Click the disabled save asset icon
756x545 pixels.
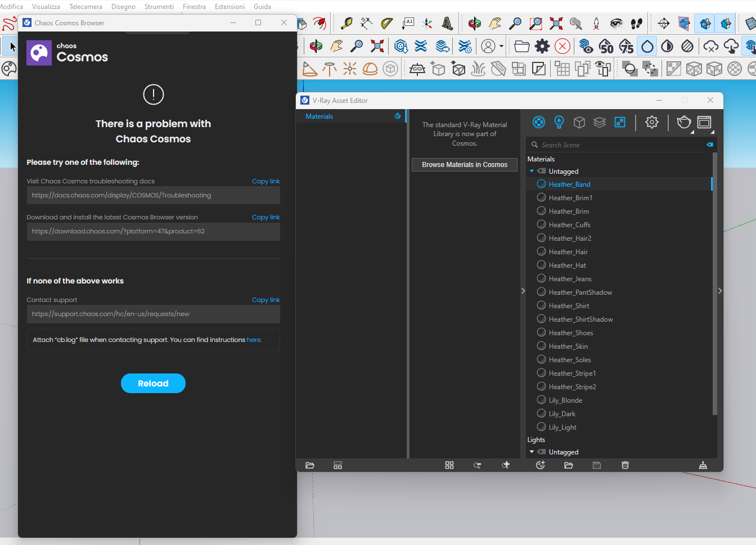tap(597, 465)
